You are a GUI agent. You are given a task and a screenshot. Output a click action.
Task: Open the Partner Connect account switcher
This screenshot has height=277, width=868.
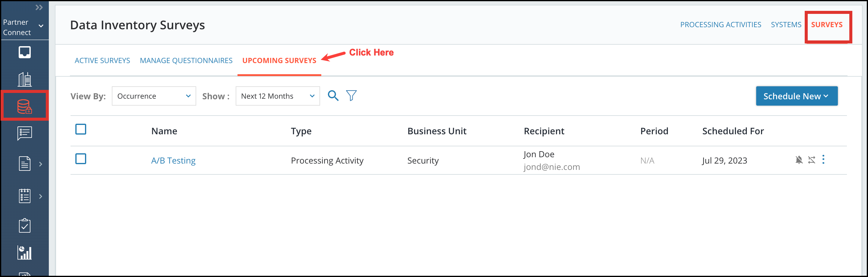[24, 27]
